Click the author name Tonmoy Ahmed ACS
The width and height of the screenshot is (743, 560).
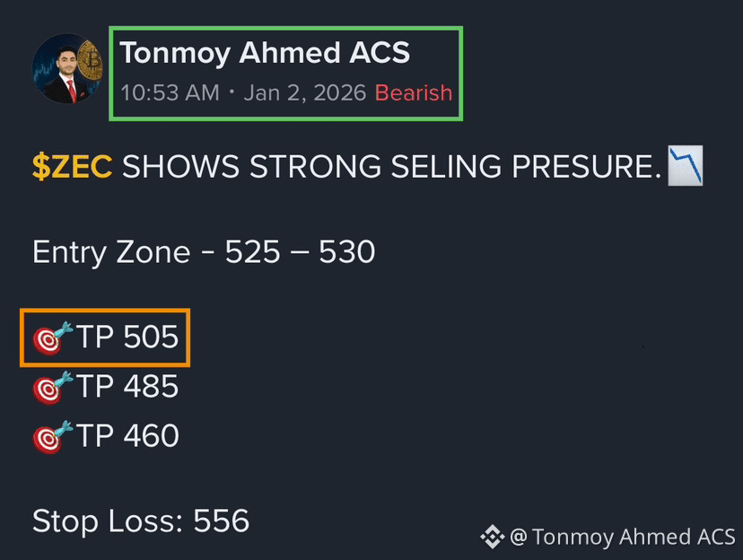click(265, 53)
